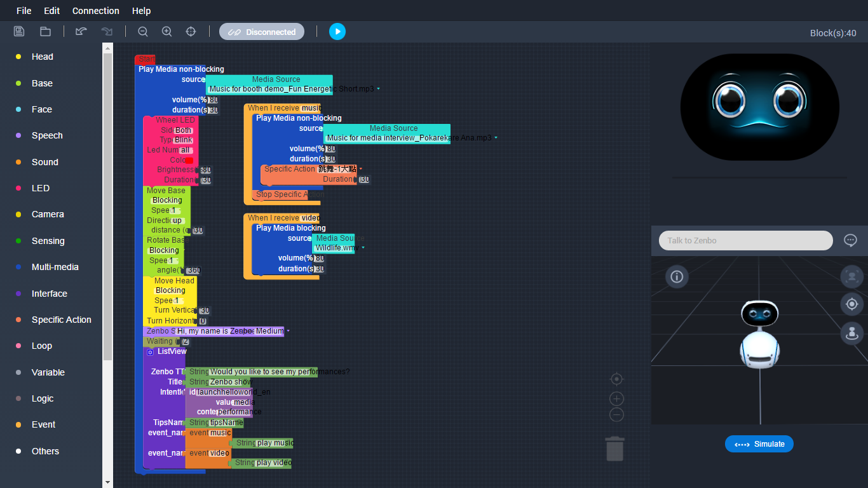Select the Specific Action block category

(62, 320)
